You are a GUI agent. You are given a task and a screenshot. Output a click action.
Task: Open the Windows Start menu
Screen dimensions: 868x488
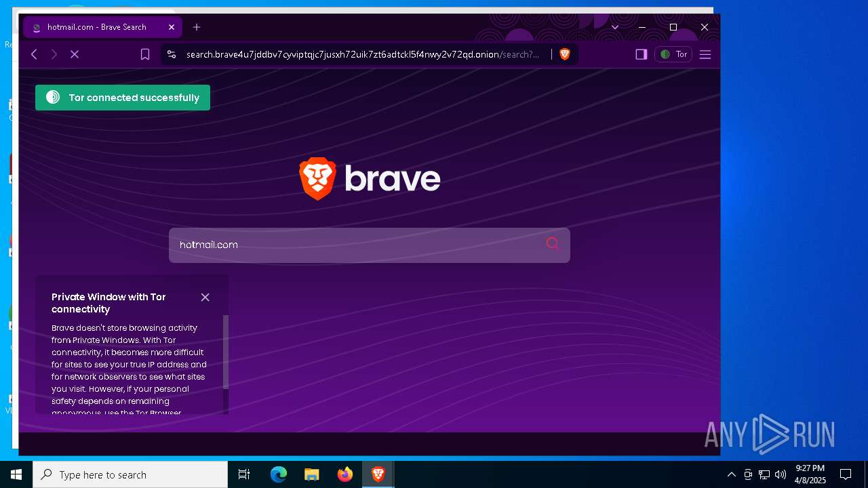(x=16, y=474)
